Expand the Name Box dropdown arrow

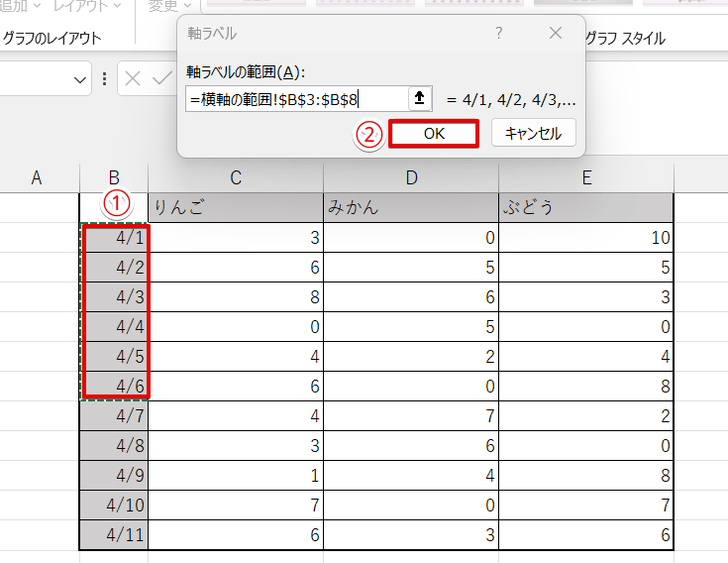tap(81, 79)
